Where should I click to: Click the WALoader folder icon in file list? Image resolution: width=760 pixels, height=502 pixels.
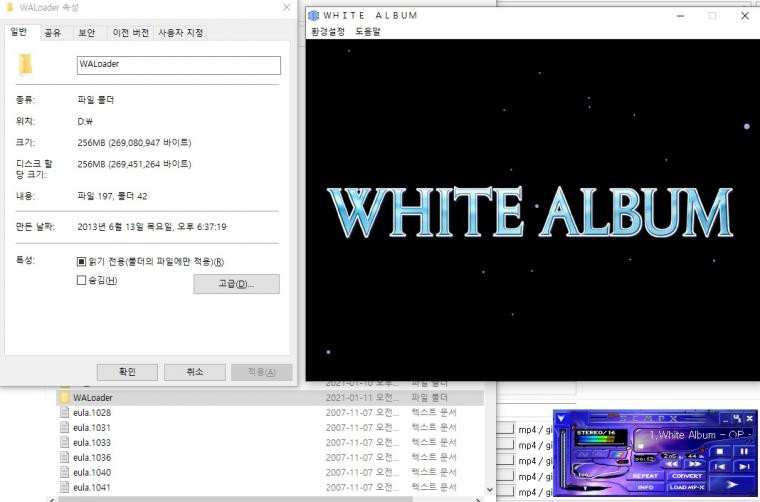[64, 398]
